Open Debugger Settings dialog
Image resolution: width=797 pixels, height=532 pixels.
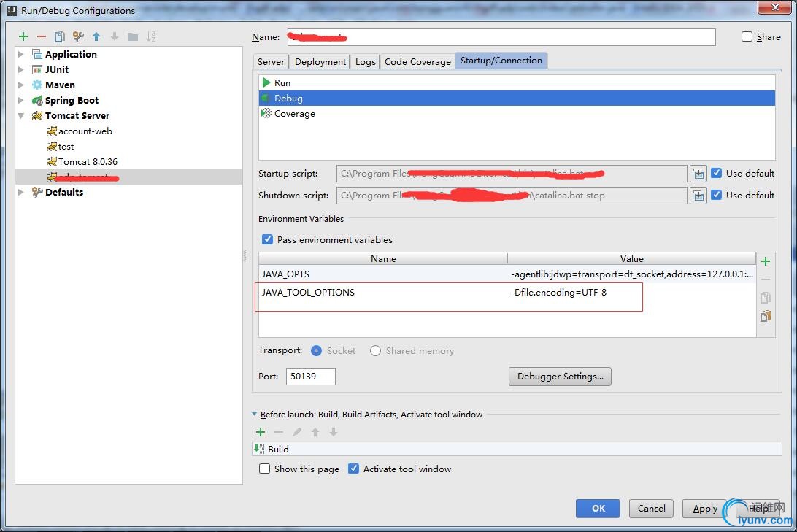coord(560,377)
